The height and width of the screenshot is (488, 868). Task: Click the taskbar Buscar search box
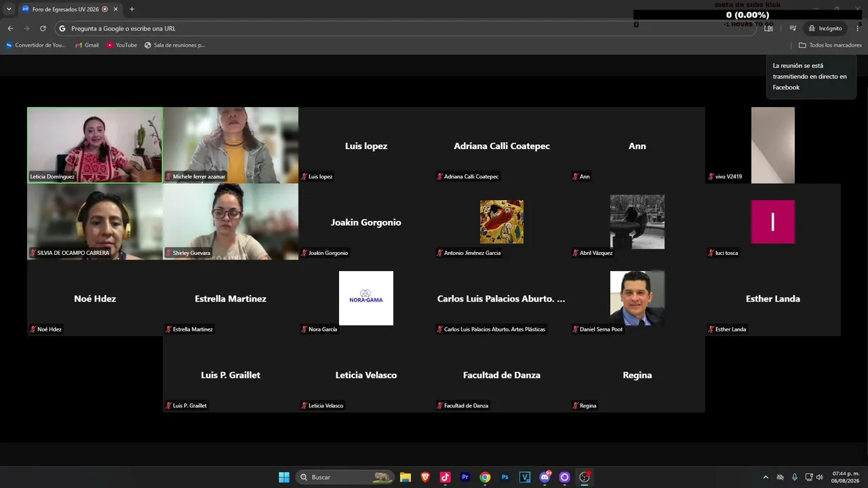(x=344, y=477)
